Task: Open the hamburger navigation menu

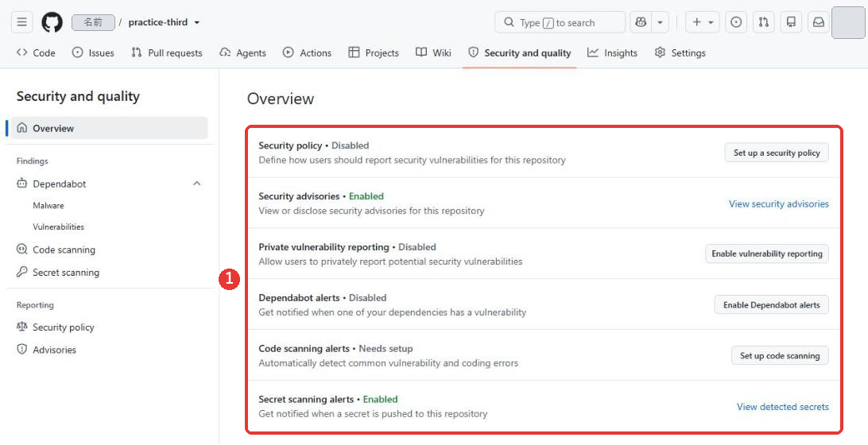Action: 21,22
